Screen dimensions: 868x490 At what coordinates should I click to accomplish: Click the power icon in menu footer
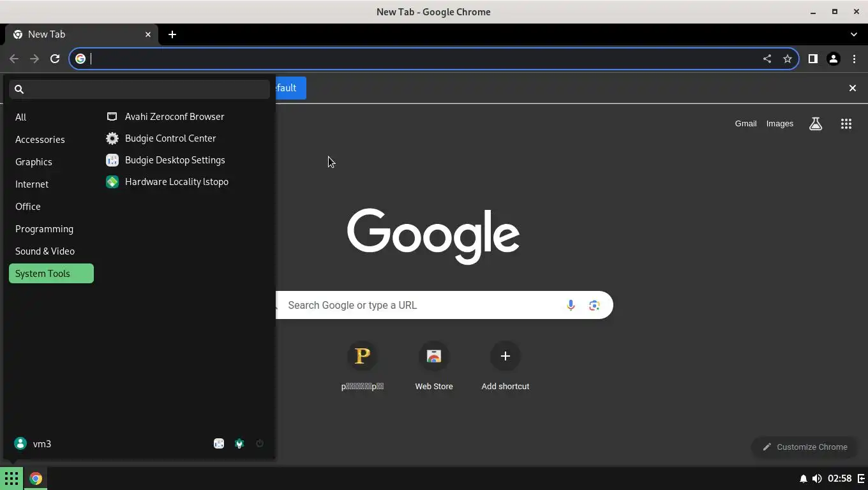point(260,443)
